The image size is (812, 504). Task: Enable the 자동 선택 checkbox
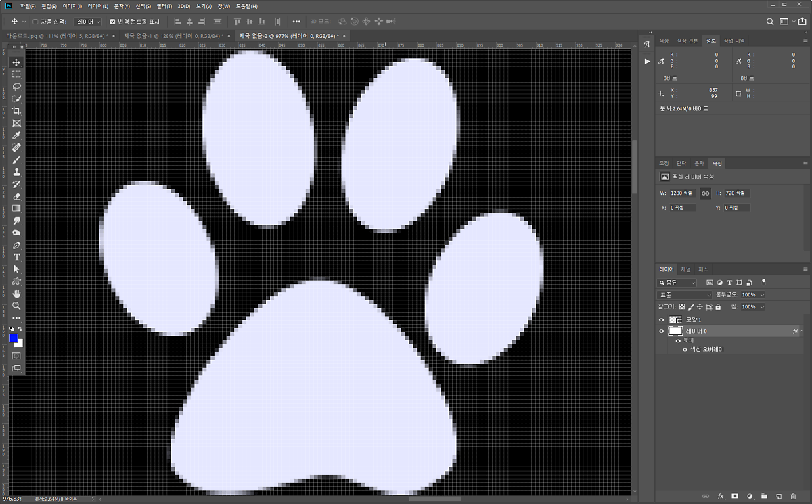[35, 22]
